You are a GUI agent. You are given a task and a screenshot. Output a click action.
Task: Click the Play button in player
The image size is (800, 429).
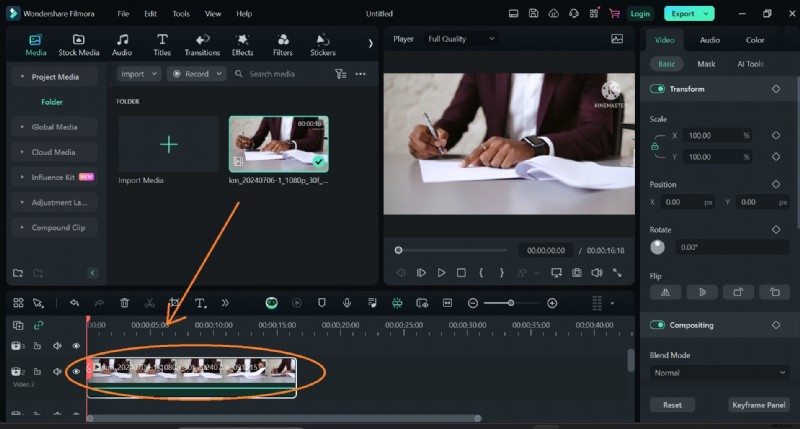click(441, 273)
